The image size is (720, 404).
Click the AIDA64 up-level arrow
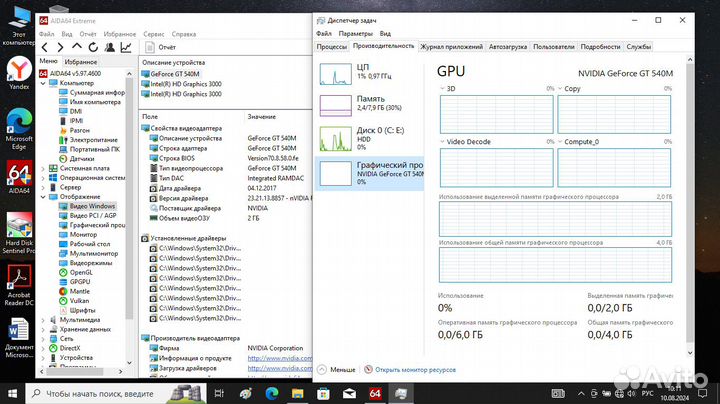pyautogui.click(x=77, y=47)
